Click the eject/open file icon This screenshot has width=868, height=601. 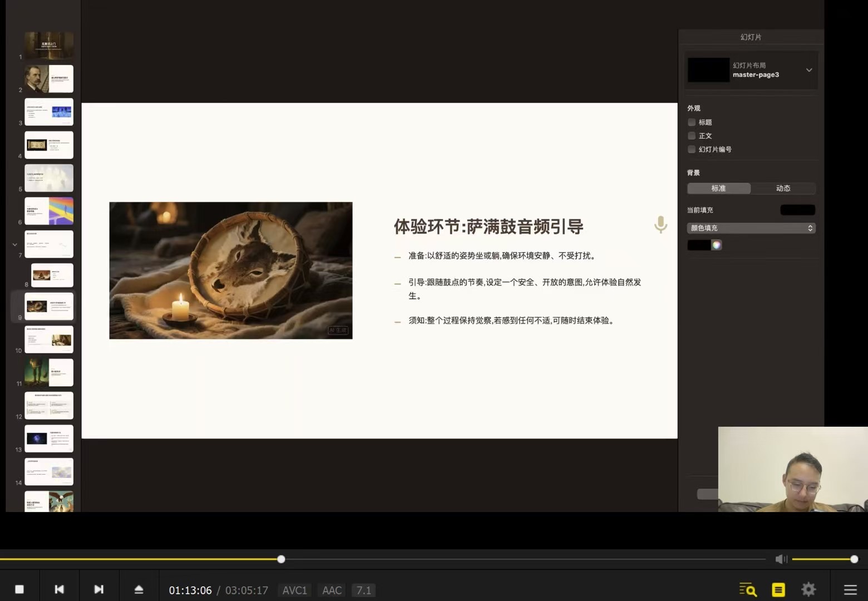pyautogui.click(x=139, y=589)
